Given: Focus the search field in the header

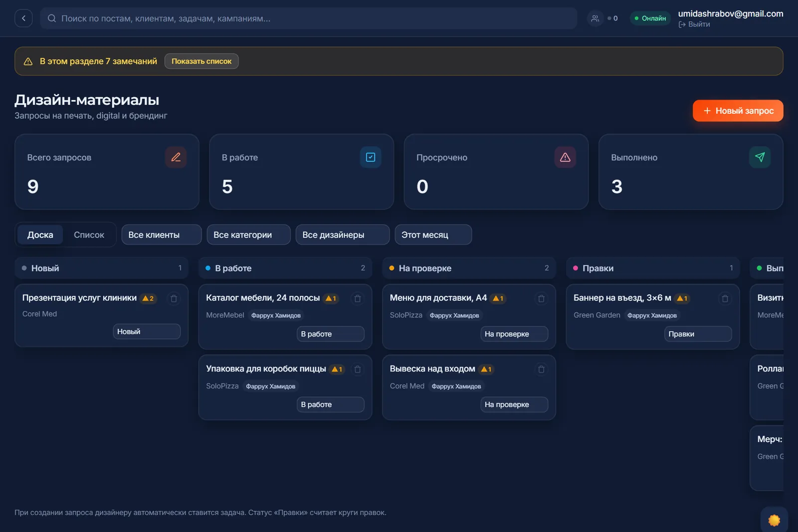Looking at the screenshot, I should [309, 18].
